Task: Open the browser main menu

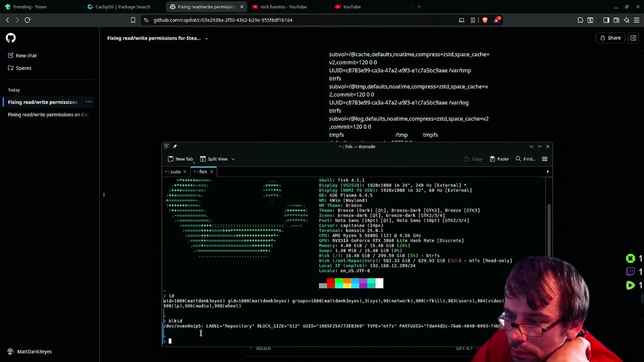Action: pos(636,20)
